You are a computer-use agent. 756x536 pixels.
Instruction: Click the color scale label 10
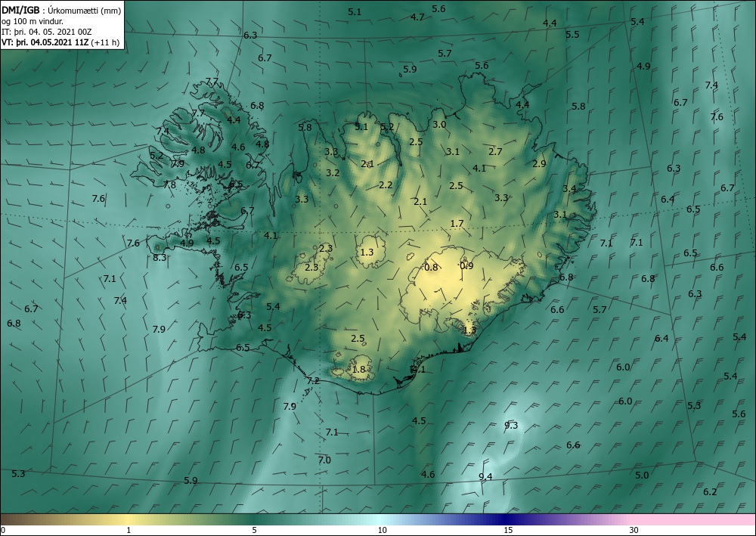click(382, 530)
